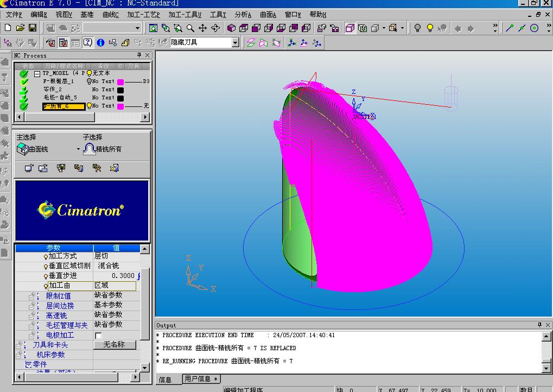The width and height of the screenshot is (553, 392).
Task: Click the gray light bulb icon in toolbar
Action: coord(417,28)
